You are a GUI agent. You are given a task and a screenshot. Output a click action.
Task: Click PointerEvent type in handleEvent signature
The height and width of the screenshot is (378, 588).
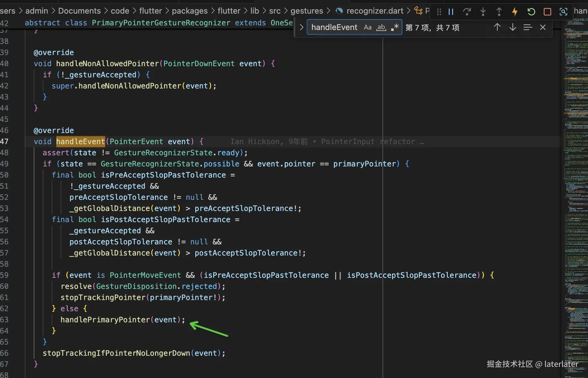[136, 142]
